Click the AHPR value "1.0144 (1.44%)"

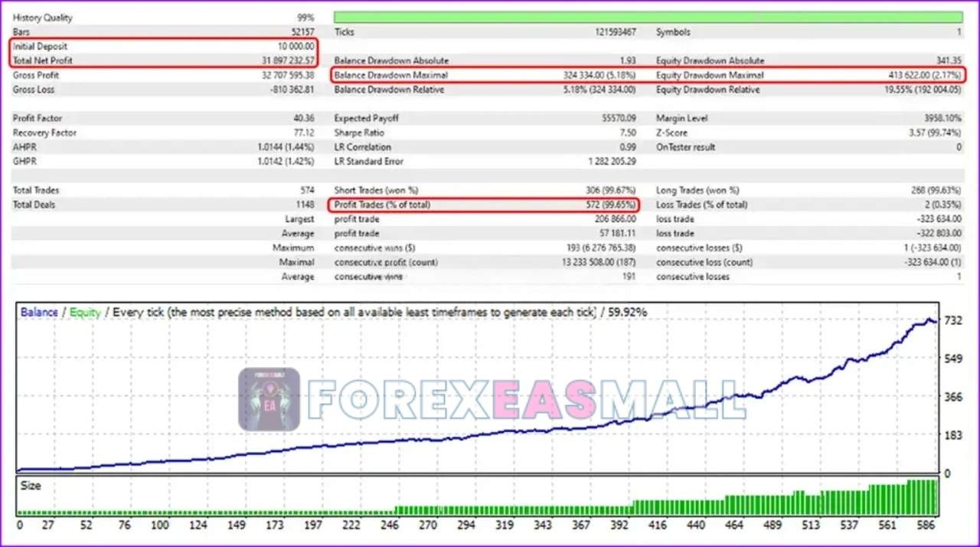tap(286, 147)
